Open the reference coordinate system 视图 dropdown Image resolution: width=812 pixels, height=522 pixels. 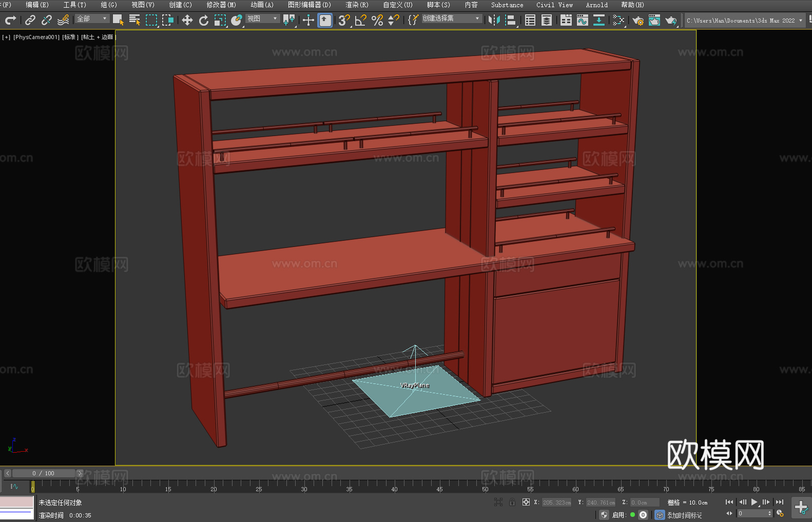[262, 18]
